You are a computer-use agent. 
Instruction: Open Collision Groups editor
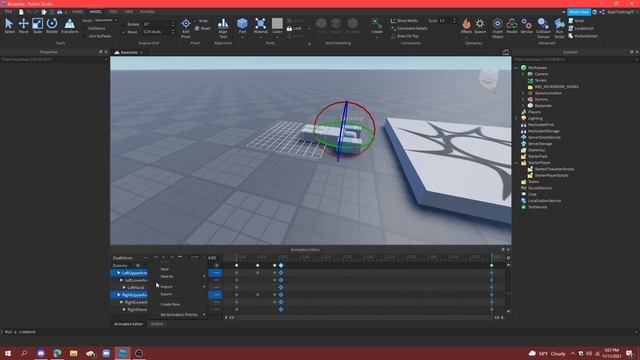click(x=543, y=28)
